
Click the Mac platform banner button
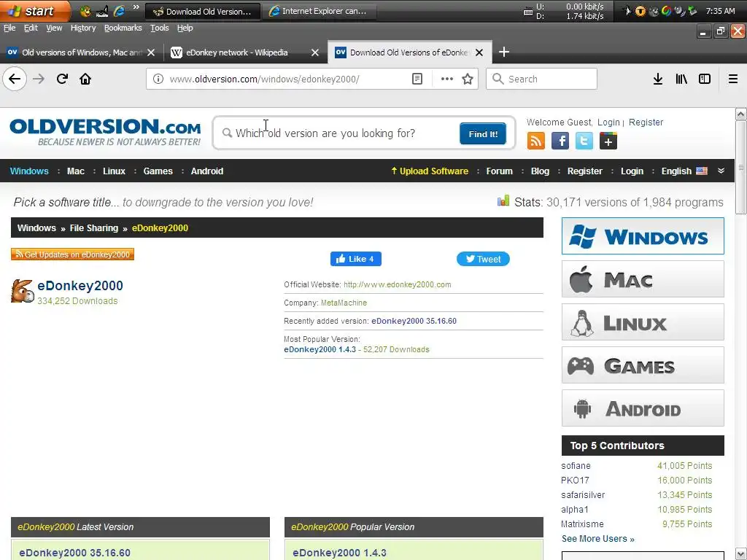point(643,279)
